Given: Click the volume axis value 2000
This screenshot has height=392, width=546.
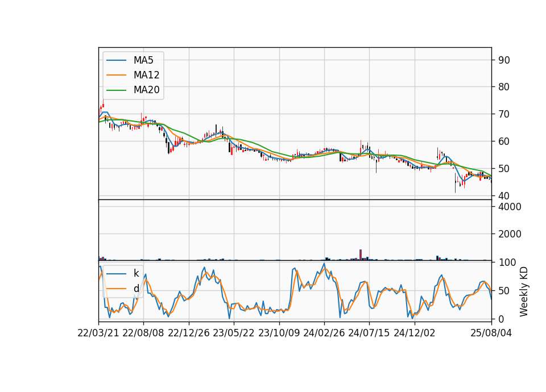Looking at the screenshot, I should (x=510, y=234).
